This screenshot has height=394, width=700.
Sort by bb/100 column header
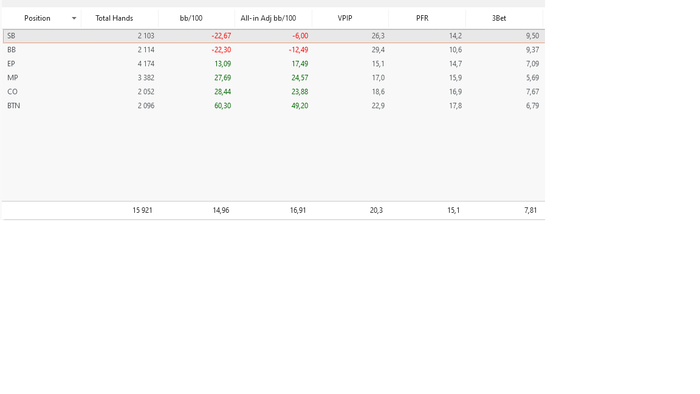tap(191, 18)
